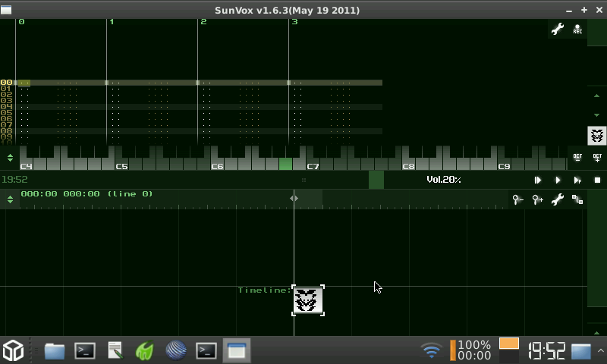Zoom out the timeline with magnifier minus
This screenshot has width=607, height=364.
tap(517, 199)
